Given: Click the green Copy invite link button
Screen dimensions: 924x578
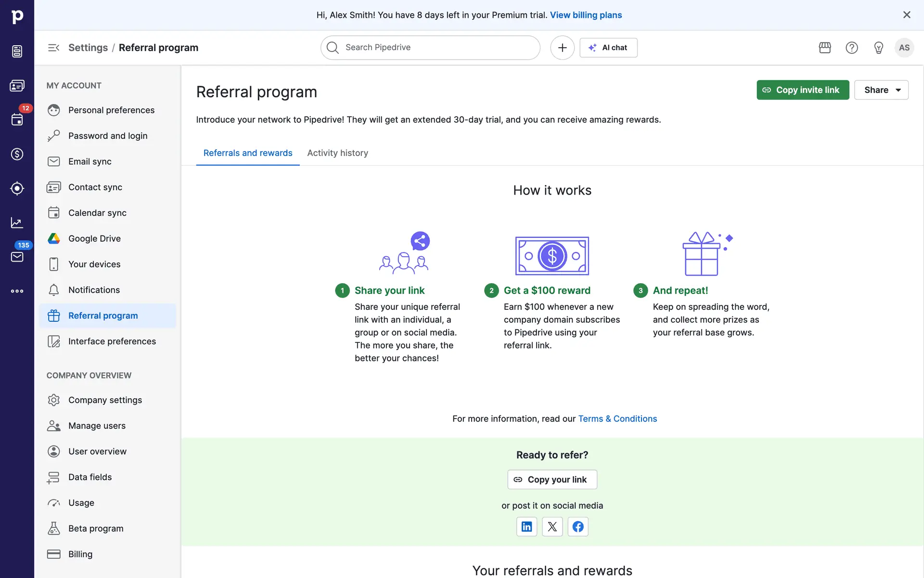Looking at the screenshot, I should 802,90.
